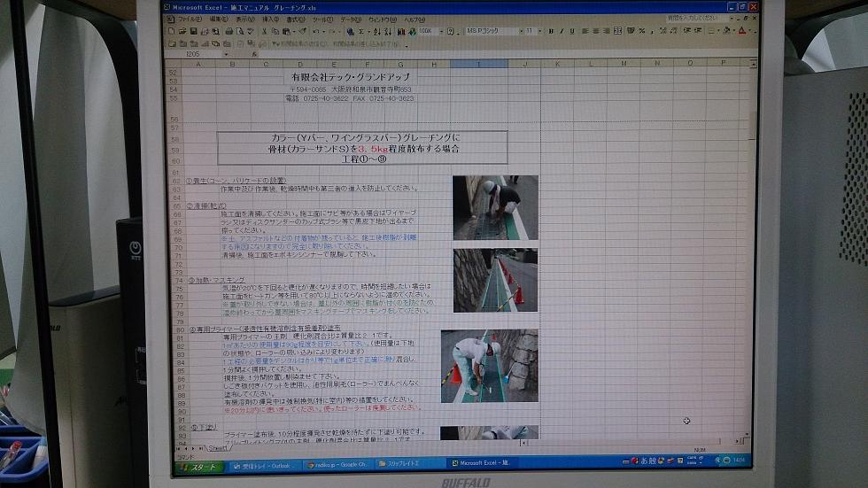
Task: Increase decimal places
Action: 663,31
